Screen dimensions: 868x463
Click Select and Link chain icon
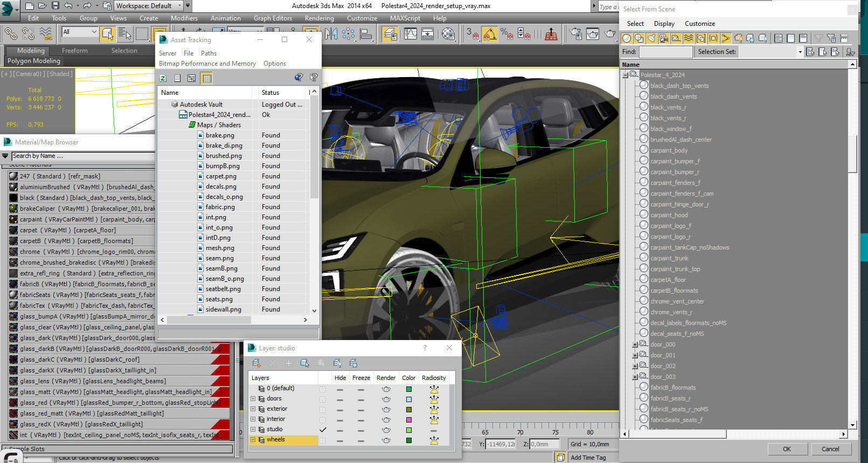click(11, 34)
